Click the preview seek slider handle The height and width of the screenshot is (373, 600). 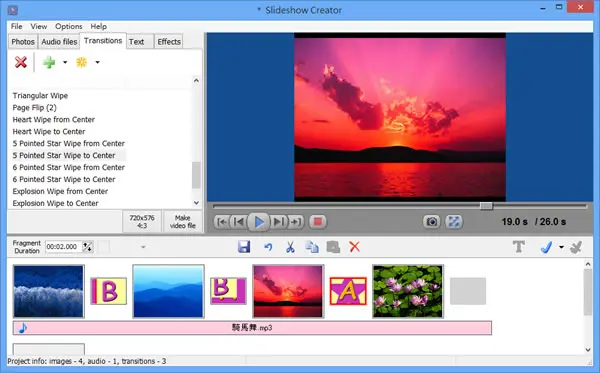coord(486,206)
